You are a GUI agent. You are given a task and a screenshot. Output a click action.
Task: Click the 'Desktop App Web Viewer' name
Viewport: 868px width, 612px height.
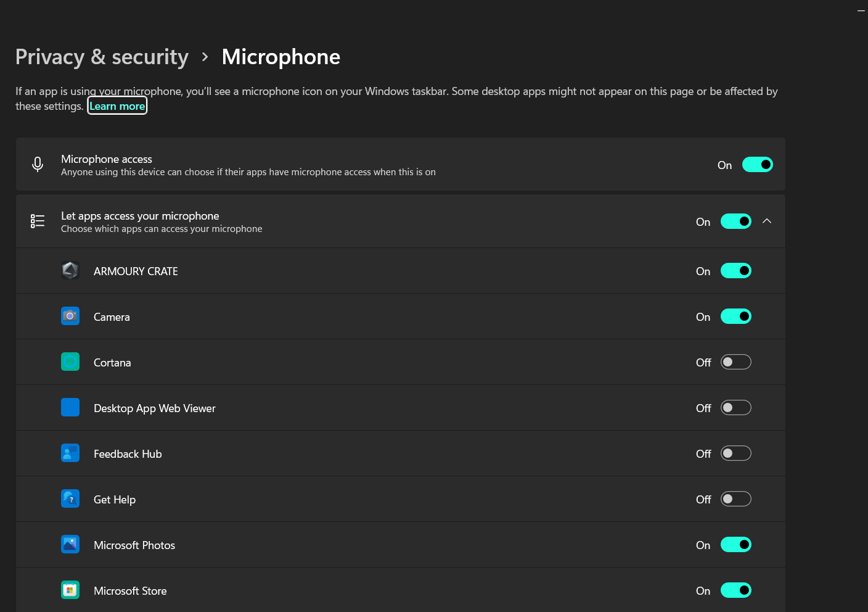(x=155, y=408)
